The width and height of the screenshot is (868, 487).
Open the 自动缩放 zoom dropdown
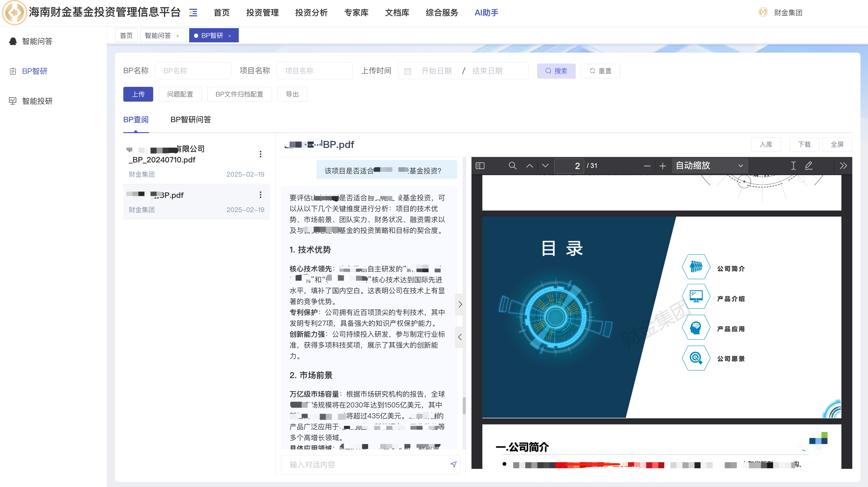point(710,165)
